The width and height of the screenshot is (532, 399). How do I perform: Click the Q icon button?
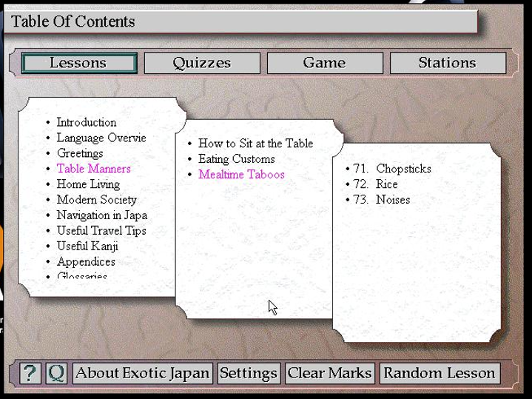click(x=56, y=373)
